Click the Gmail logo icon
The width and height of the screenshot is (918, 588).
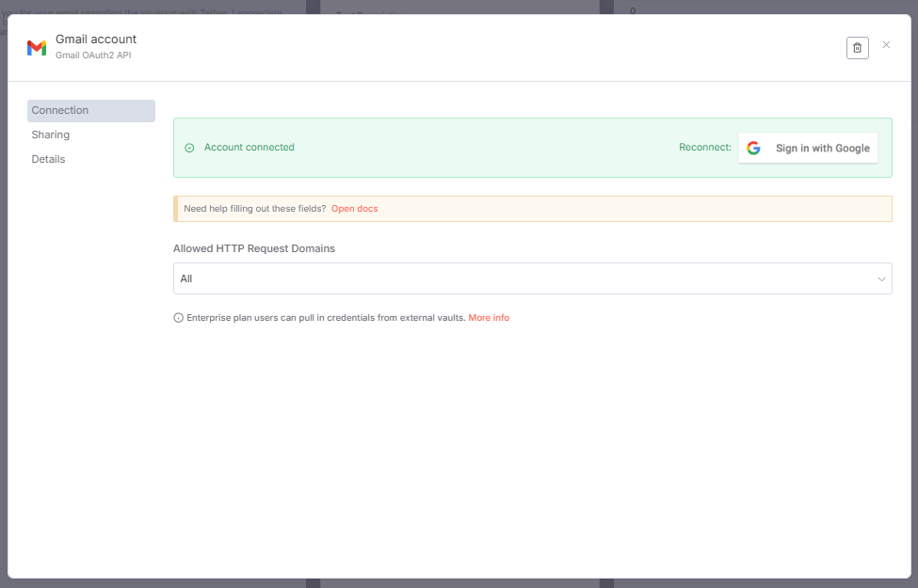coord(37,48)
